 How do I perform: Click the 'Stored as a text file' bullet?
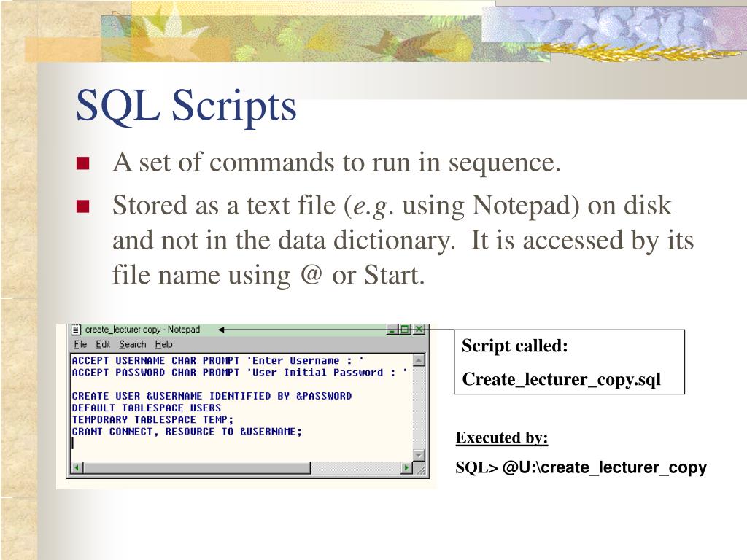403,241
